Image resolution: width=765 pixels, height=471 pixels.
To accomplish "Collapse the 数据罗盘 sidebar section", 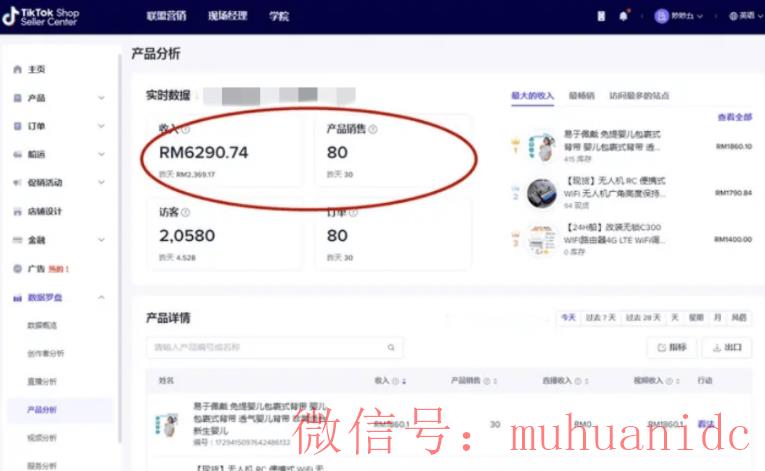I will click(x=101, y=298).
